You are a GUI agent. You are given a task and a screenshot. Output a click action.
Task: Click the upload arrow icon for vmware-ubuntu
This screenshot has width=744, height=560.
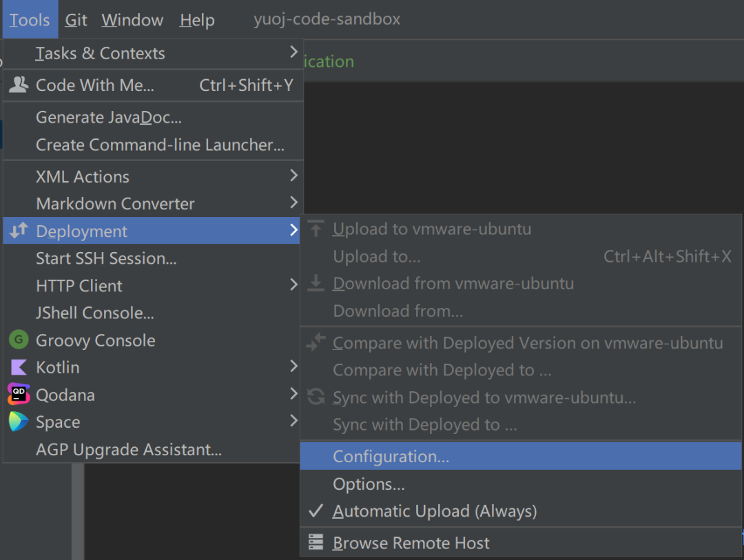pos(316,229)
